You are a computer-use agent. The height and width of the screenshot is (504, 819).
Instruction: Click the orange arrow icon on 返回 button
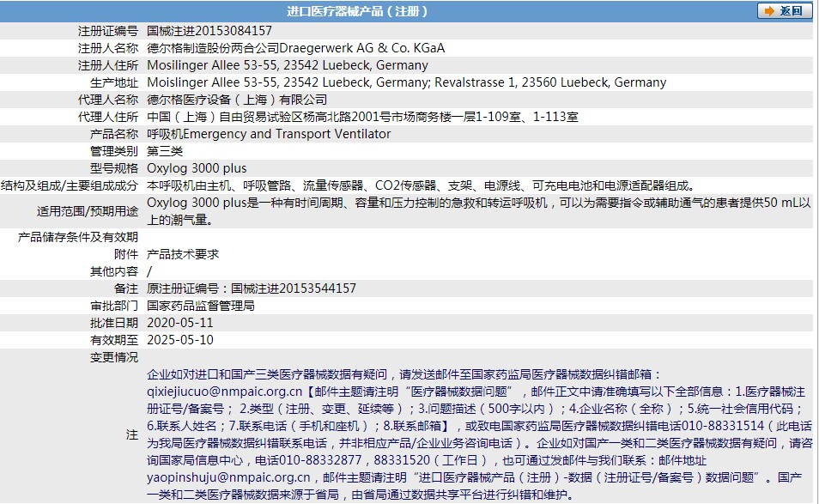point(769,11)
